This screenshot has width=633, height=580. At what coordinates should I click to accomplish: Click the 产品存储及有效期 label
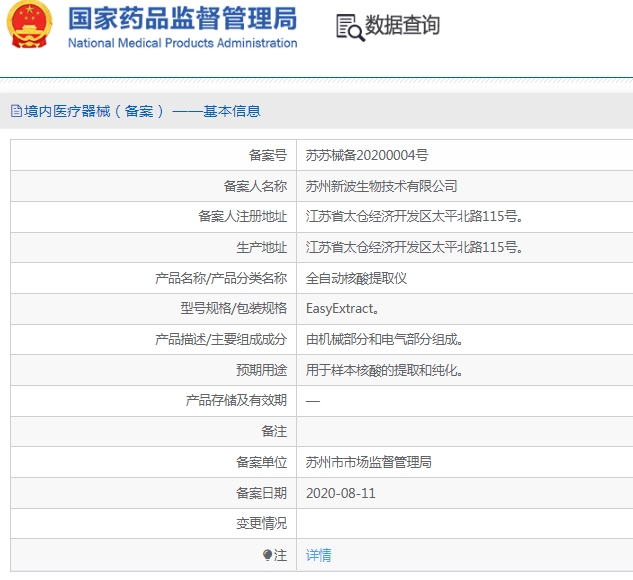point(236,400)
